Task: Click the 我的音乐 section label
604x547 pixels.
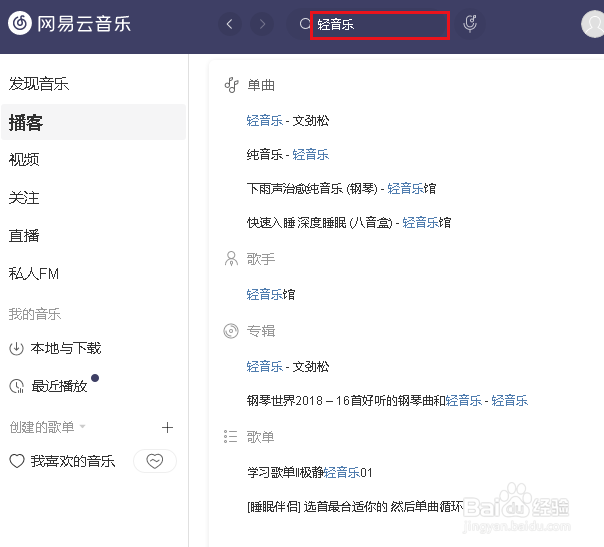Action: click(35, 314)
